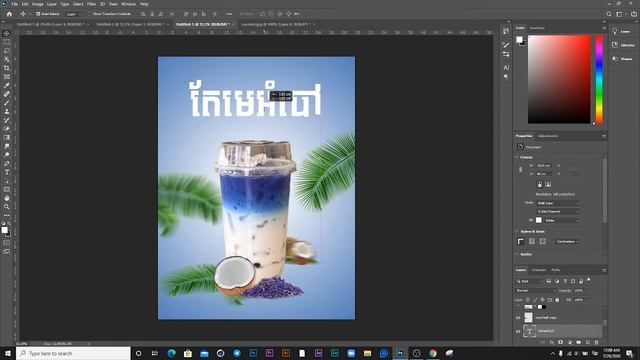This screenshot has height=360, width=640.
Task: Toggle Show Transform Controls checkbox
Action: coord(90,14)
